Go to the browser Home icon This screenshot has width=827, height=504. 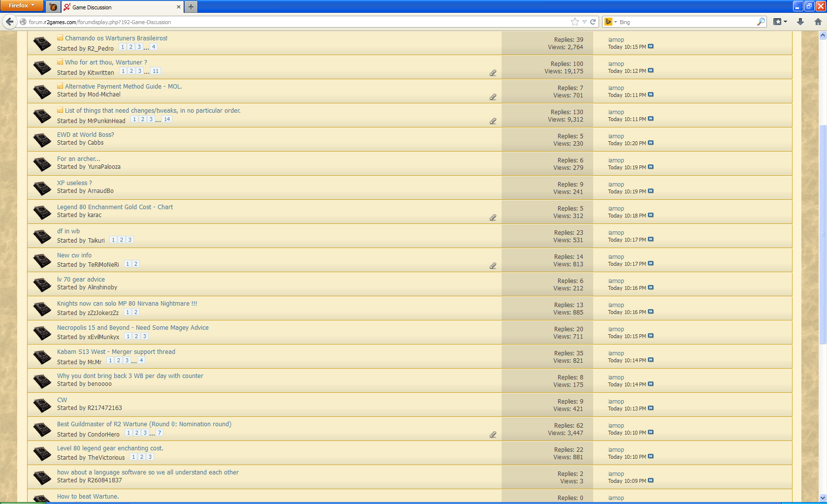[818, 22]
